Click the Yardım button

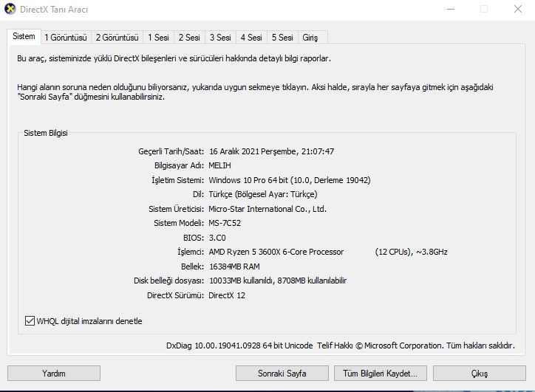coord(54,374)
